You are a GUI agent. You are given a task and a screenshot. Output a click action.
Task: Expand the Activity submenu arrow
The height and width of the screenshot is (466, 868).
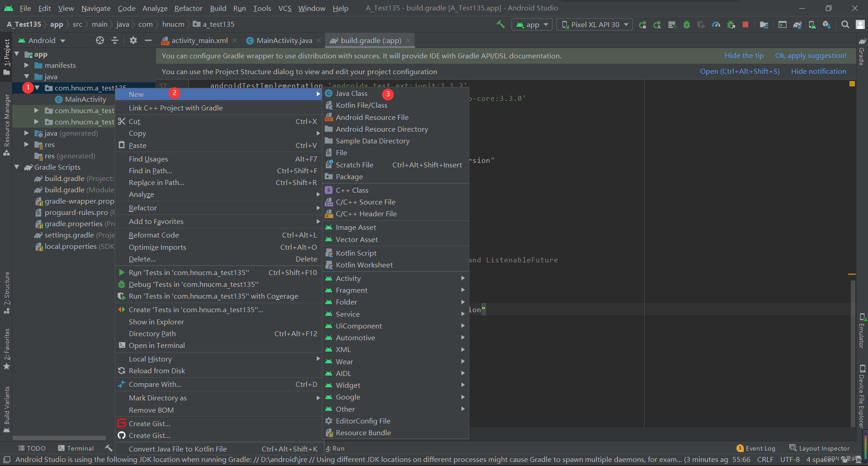[x=463, y=278]
